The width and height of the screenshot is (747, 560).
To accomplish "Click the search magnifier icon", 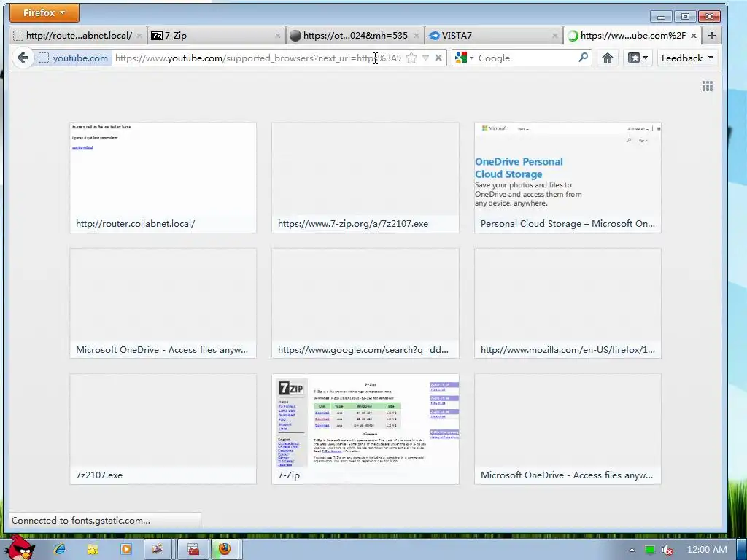I will coord(583,58).
